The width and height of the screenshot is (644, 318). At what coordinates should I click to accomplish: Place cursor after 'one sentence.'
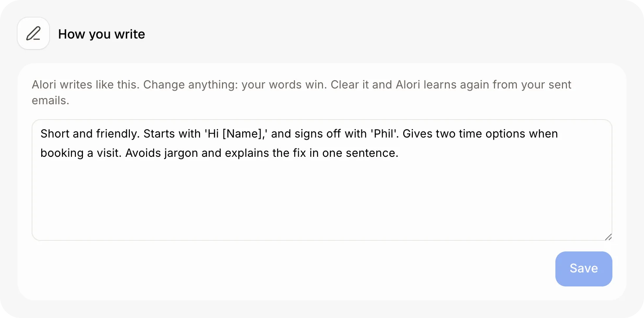pos(398,154)
